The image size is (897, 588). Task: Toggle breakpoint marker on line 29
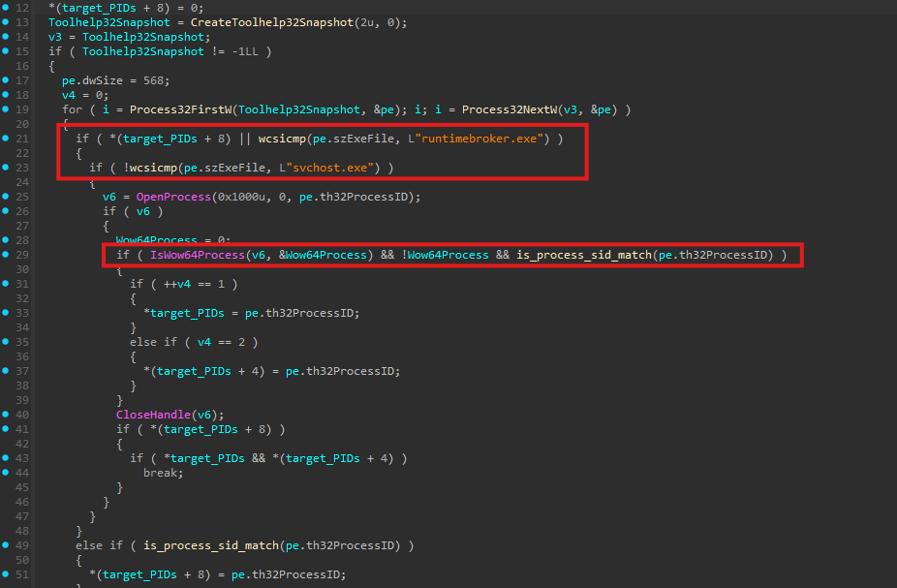point(8,255)
